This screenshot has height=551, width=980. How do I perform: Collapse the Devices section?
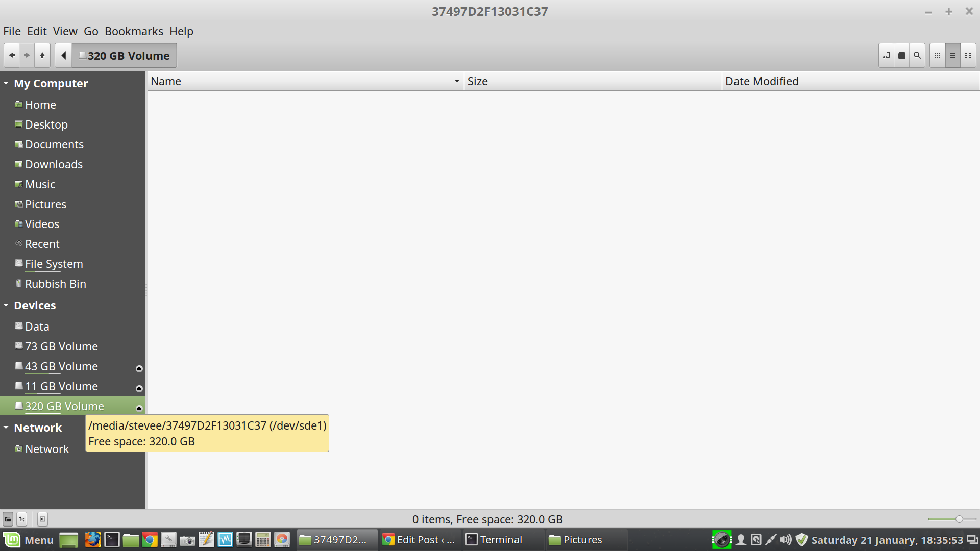click(x=6, y=305)
